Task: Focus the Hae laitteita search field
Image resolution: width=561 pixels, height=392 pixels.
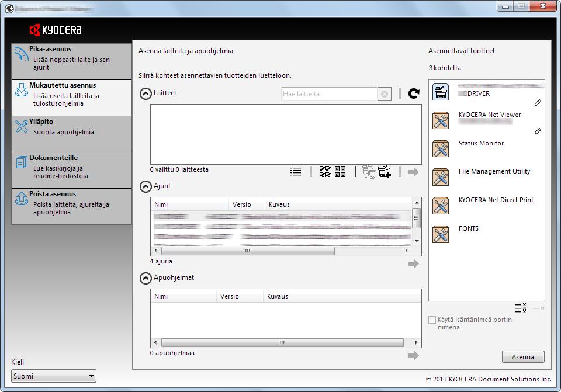Action: point(329,94)
